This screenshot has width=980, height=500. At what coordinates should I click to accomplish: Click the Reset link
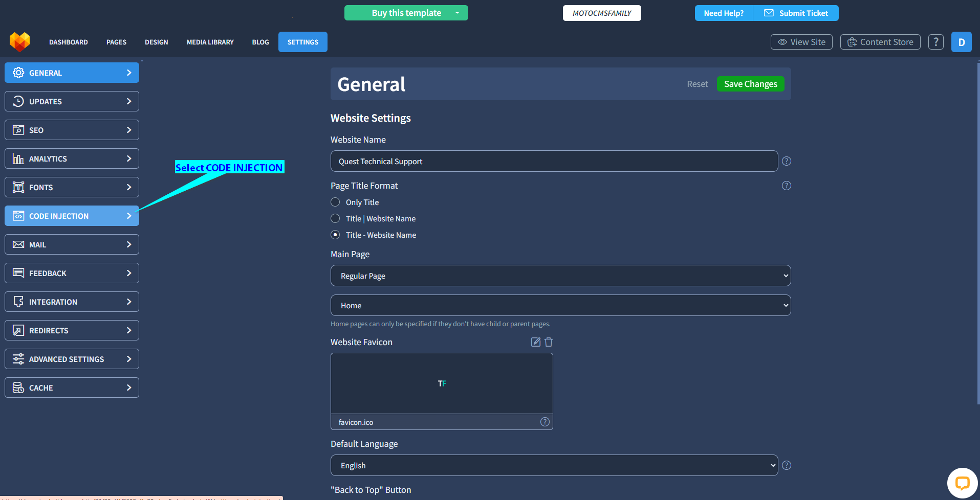698,84
